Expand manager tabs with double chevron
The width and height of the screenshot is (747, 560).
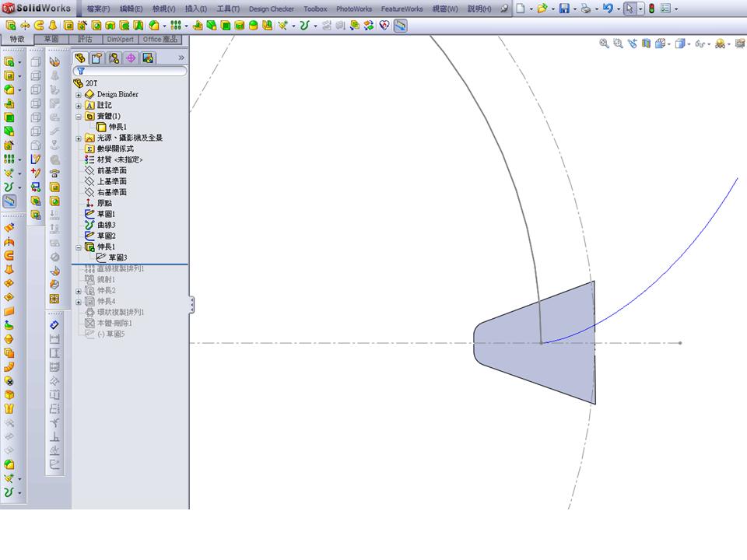click(x=181, y=58)
